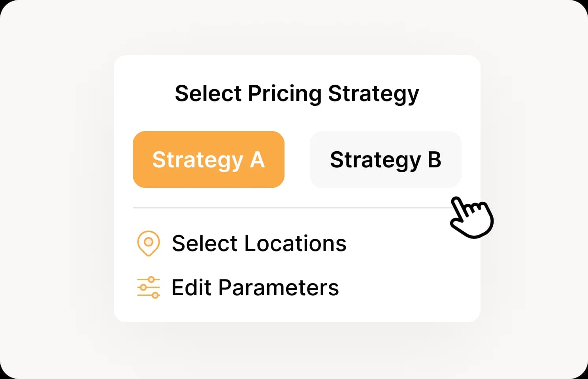Select the Strategy A option
This screenshot has height=379, width=588.
pyautogui.click(x=209, y=159)
